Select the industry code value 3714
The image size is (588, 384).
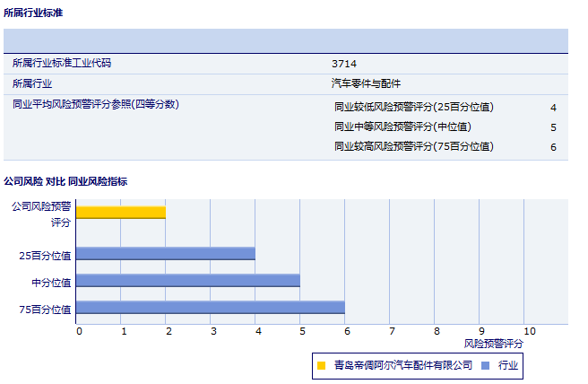coord(344,64)
